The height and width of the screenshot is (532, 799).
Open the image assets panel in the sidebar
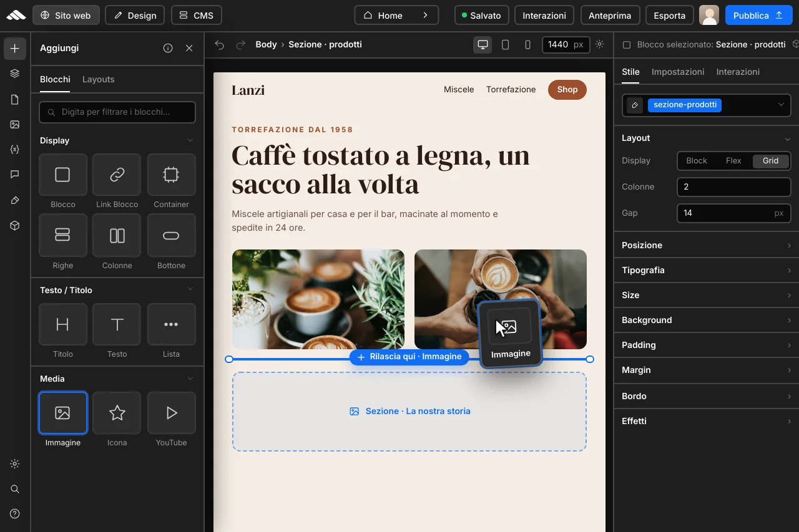click(15, 125)
